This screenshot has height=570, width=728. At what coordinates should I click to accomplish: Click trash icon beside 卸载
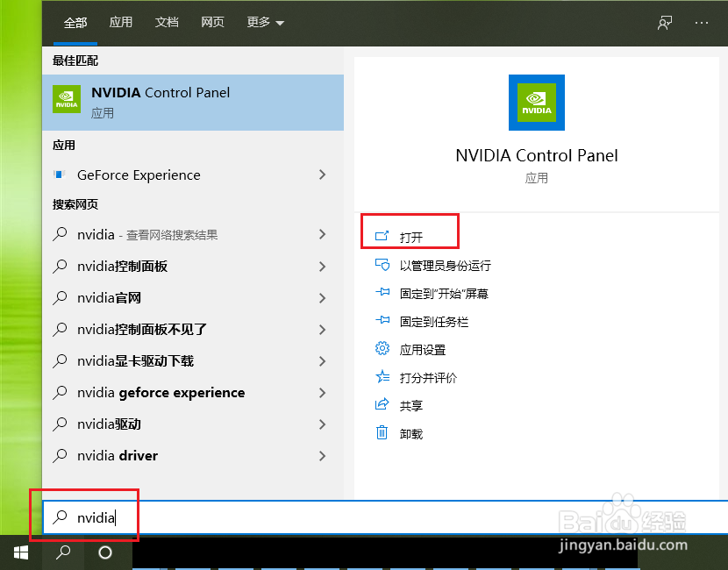coord(382,432)
